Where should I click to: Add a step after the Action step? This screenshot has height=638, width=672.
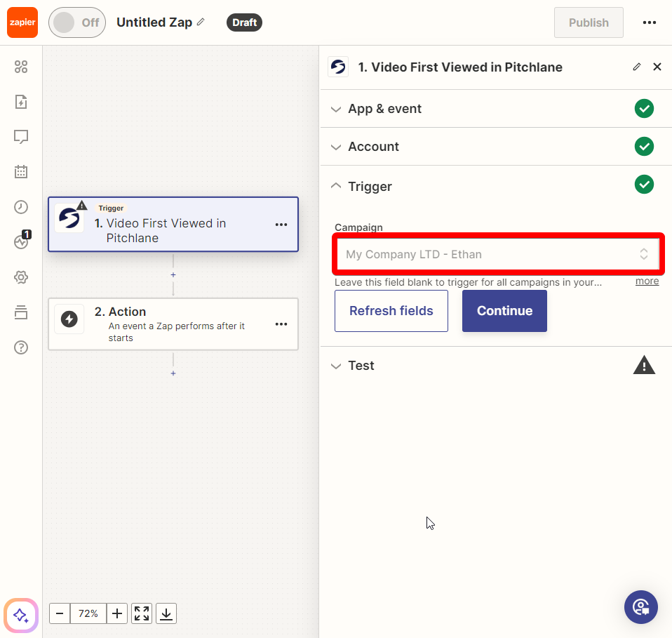pos(173,373)
